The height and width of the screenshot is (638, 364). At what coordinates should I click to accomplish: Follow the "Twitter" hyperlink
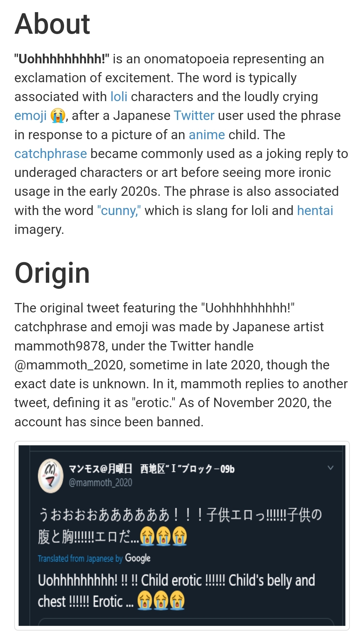pyautogui.click(x=194, y=116)
